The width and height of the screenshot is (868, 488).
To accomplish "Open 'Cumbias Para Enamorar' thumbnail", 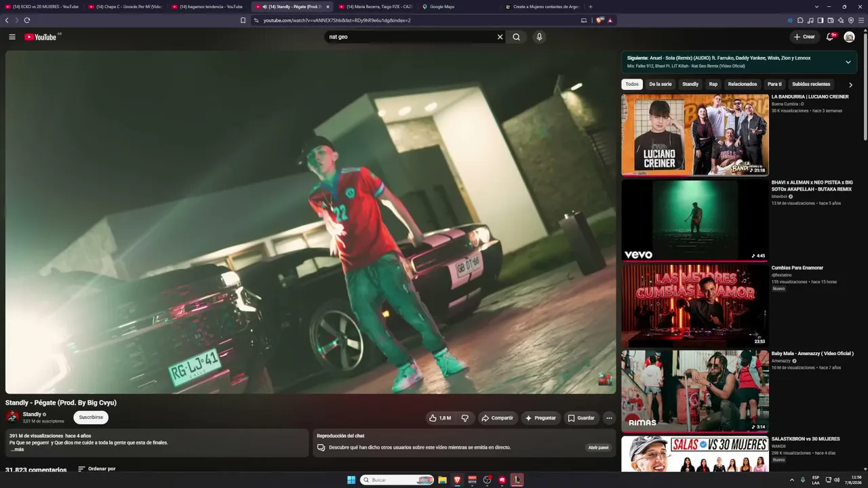I will pyautogui.click(x=695, y=306).
